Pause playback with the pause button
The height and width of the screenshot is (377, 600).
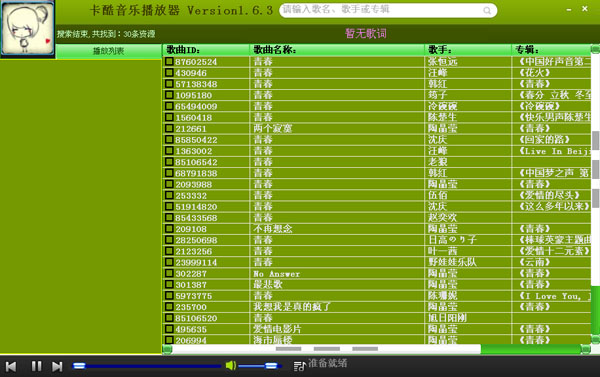[36, 366]
